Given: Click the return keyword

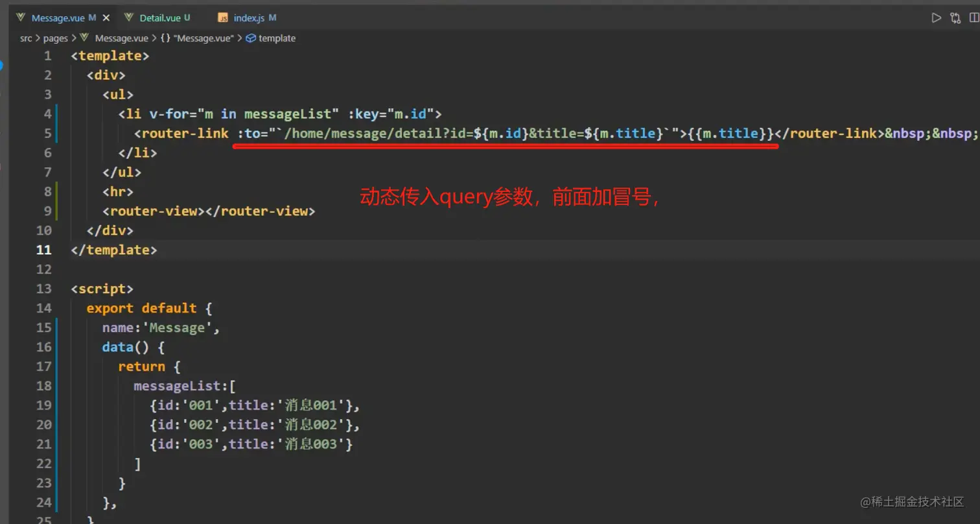Looking at the screenshot, I should coord(142,366).
